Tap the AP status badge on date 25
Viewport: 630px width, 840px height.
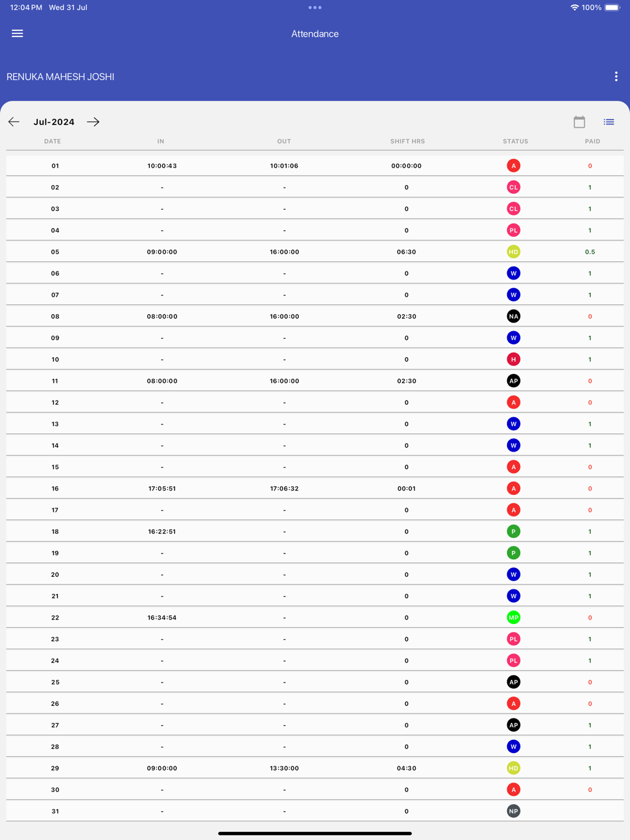click(513, 682)
